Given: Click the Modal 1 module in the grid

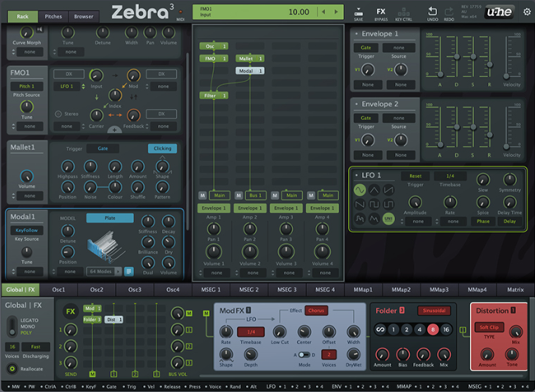Looking at the screenshot, I should [249, 71].
